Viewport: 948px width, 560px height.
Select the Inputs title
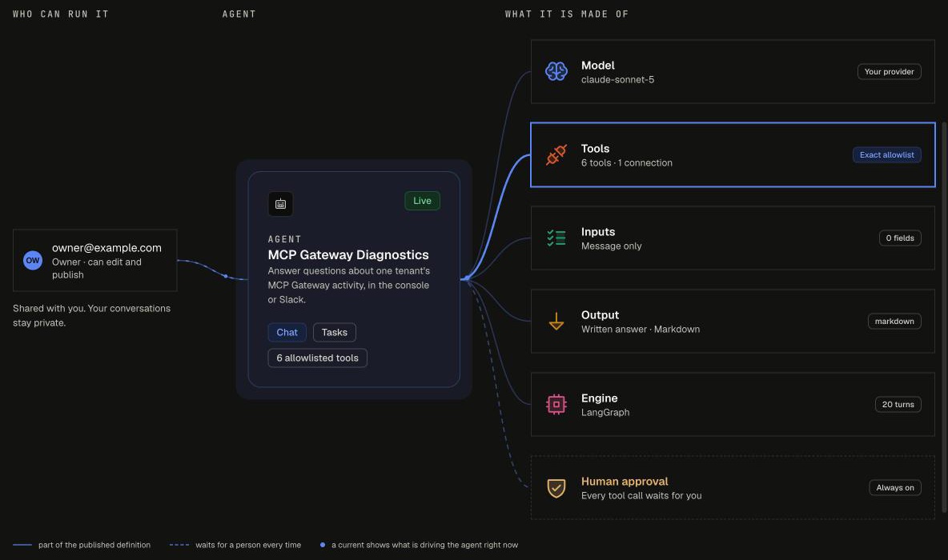pos(598,232)
